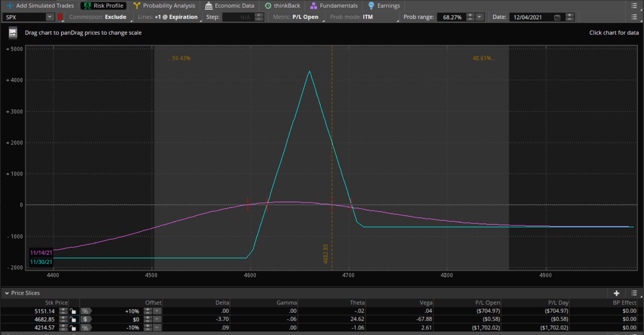The width and height of the screenshot is (644, 335).
Task: Open the +10% offset dropdown arrow
Action: (157, 311)
